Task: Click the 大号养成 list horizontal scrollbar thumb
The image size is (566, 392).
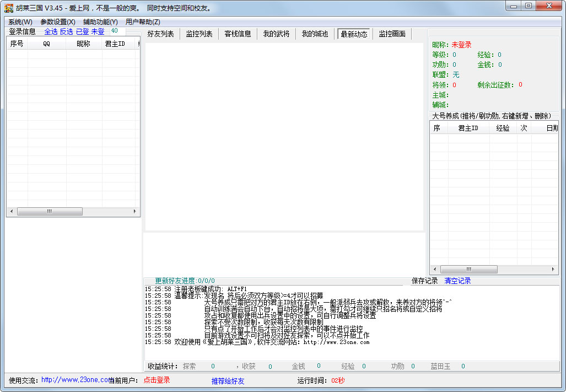Action: [469, 269]
